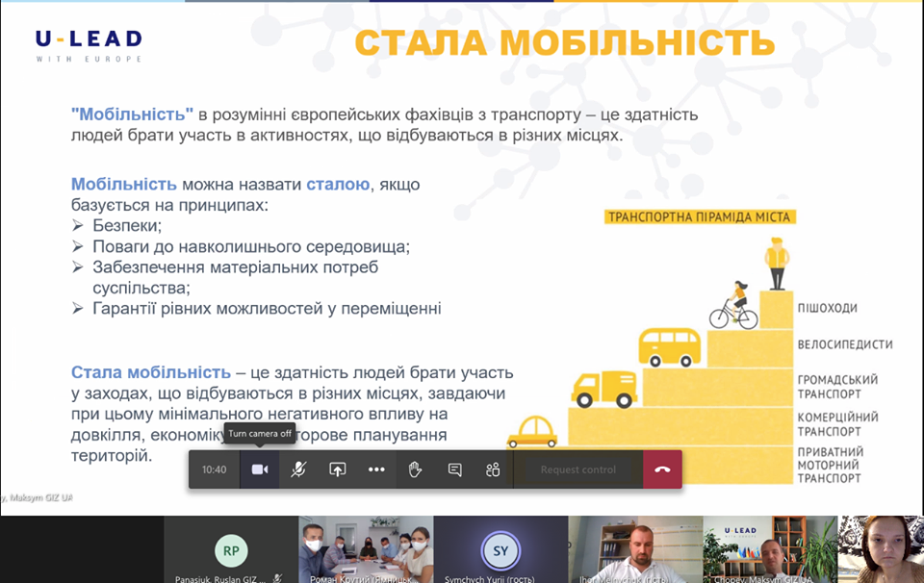Click the U-LEAD with Europe logo
Viewport: 924px width, 583px height.
tap(89, 44)
